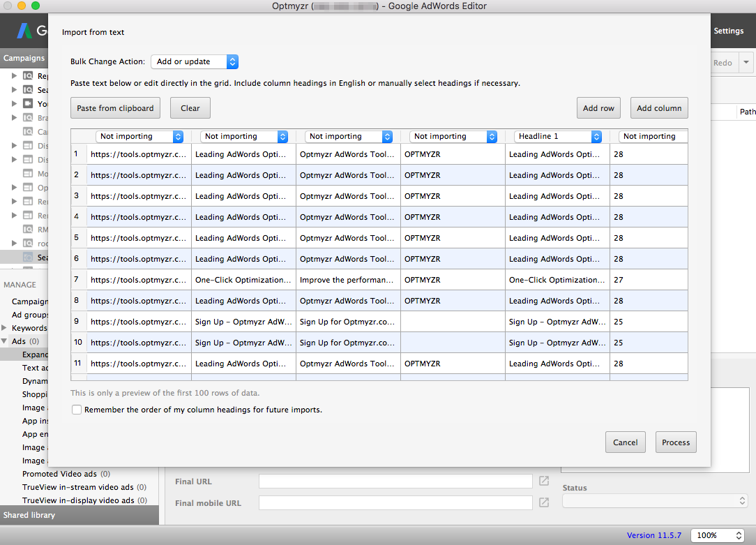Select the Campaigns panel header
The height and width of the screenshot is (545, 756).
pos(24,58)
